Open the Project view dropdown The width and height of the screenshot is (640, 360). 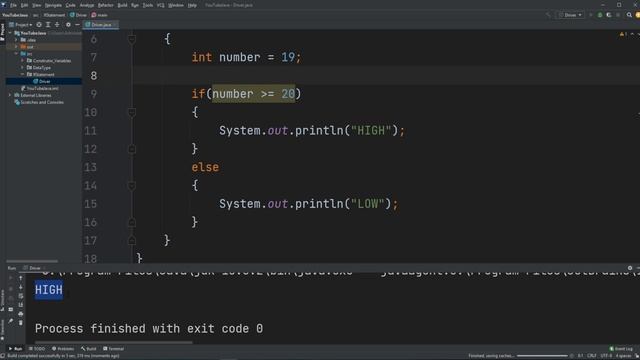(21, 25)
